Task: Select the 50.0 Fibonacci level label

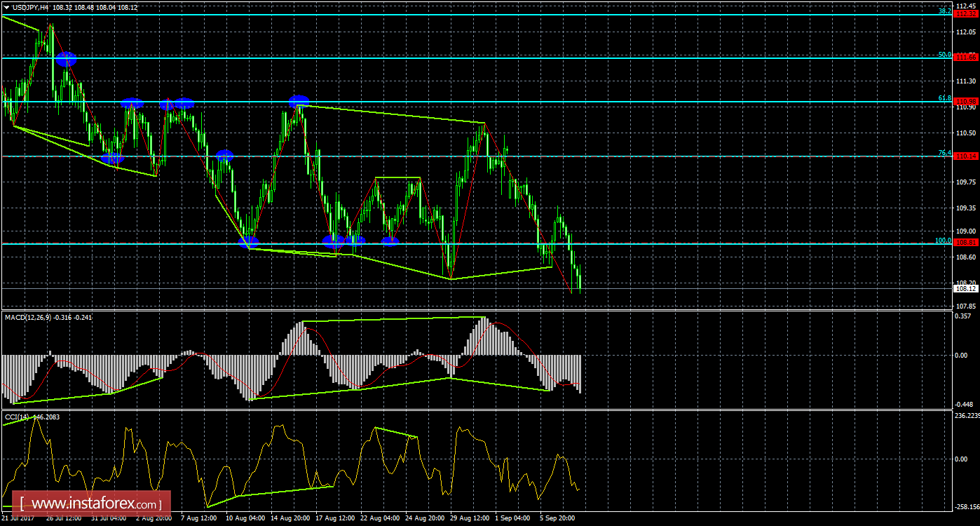Action: point(943,54)
